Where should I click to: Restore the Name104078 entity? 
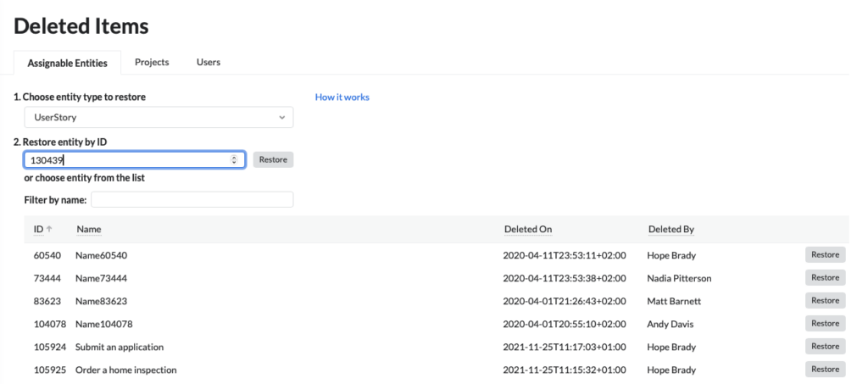tap(826, 323)
